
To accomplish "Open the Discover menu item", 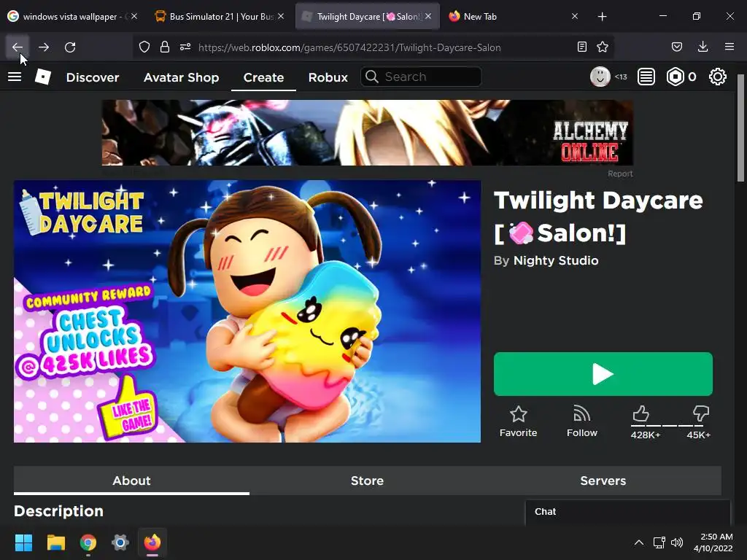I will [93, 77].
